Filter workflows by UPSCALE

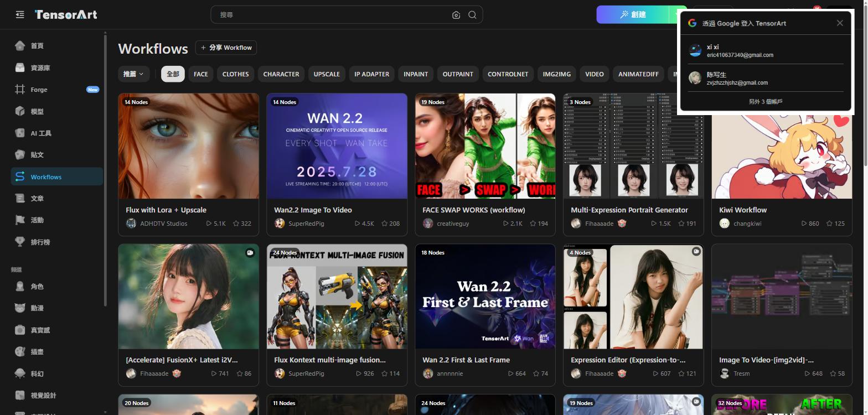pos(327,74)
